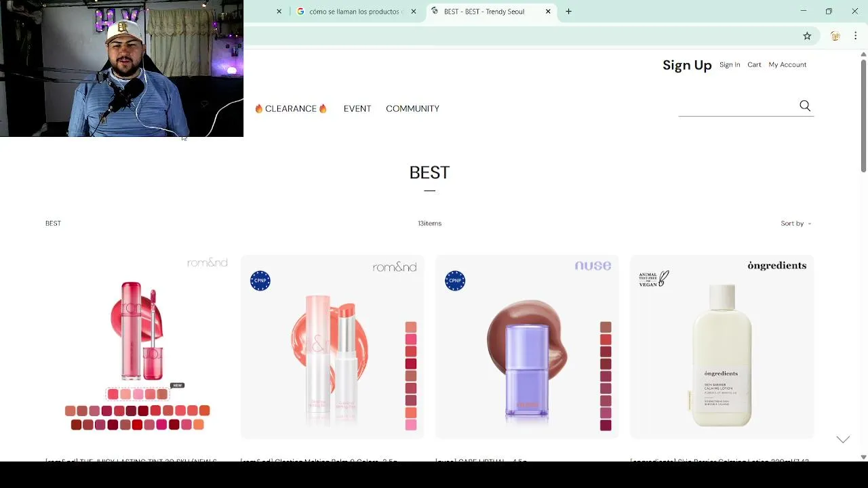Pick the bottom pink swatch in the balm color column
Screen dimensions: 868x488
tap(411, 425)
